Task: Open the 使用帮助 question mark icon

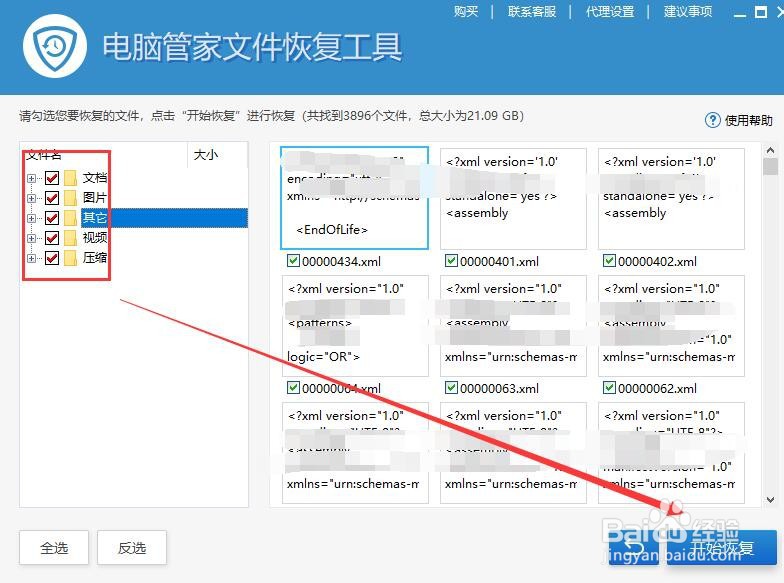Action: 712,120
